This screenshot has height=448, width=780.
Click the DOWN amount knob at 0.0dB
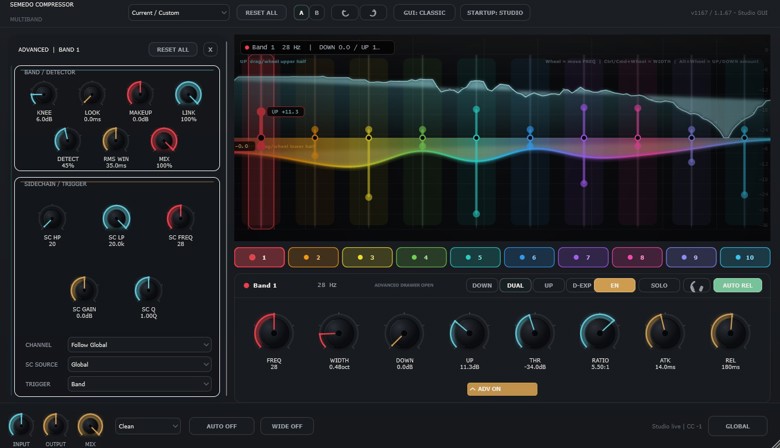pos(404,333)
